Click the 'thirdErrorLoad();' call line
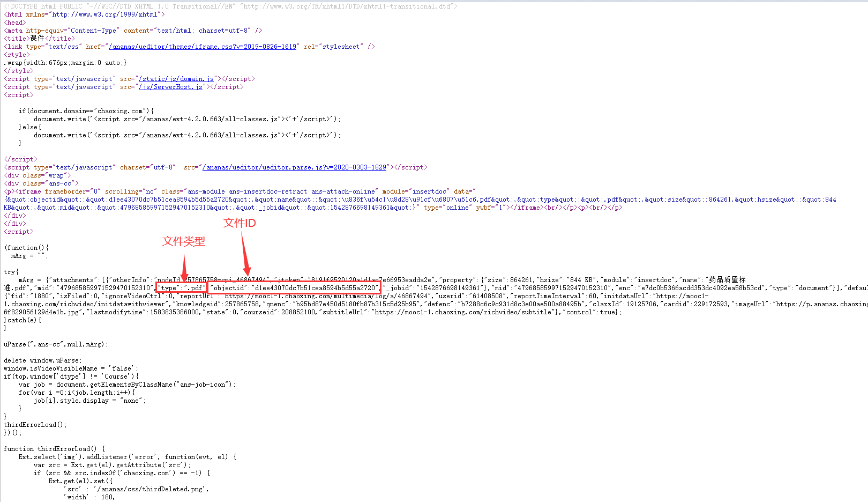The height and width of the screenshot is (502, 868). (x=35, y=425)
